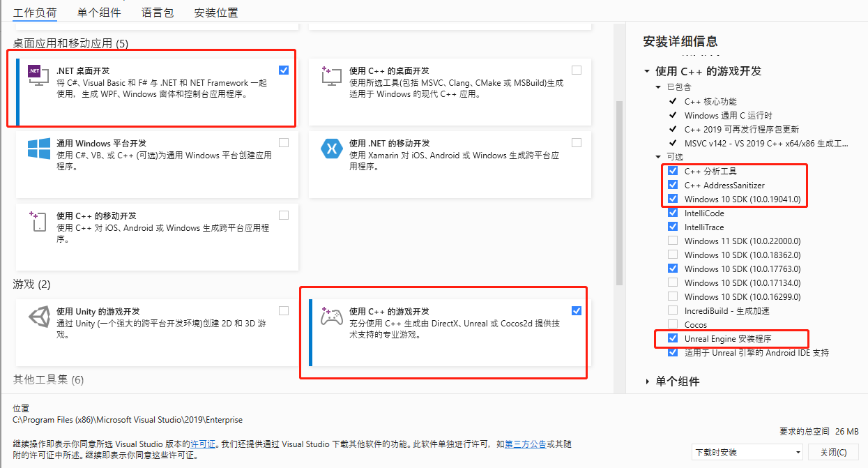Uncheck the 使用 C++ 的游戏开发 workload checkbox
The image size is (868, 468).
tap(576, 310)
